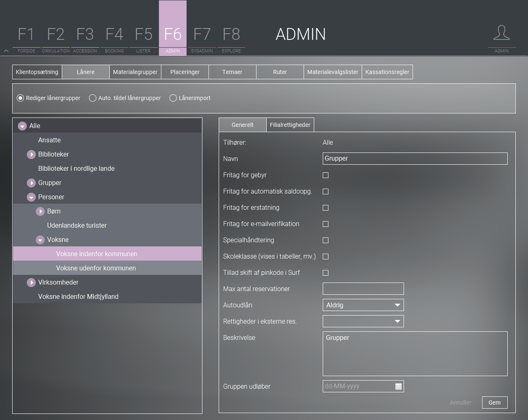Collapse the Alle root node

click(22, 126)
